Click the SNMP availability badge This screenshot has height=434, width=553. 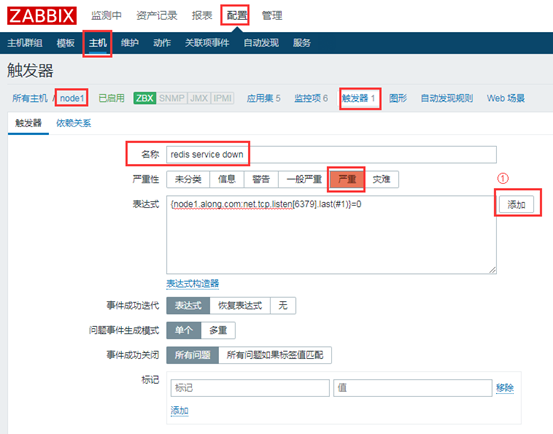coord(172,98)
